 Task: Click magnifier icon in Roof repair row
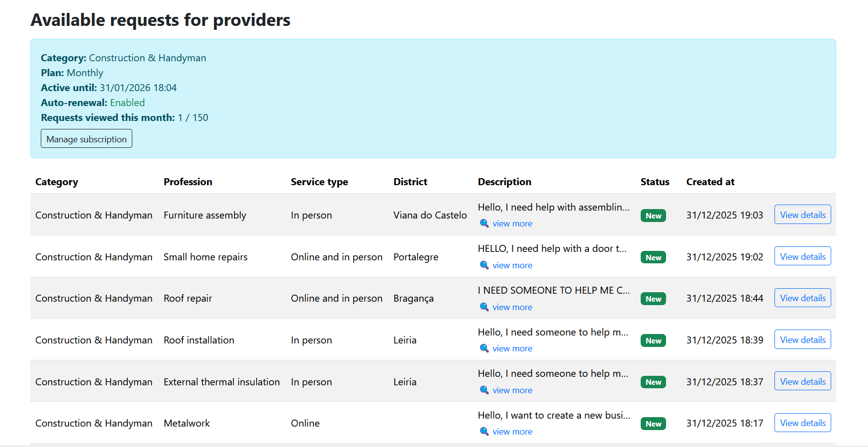pyautogui.click(x=483, y=307)
